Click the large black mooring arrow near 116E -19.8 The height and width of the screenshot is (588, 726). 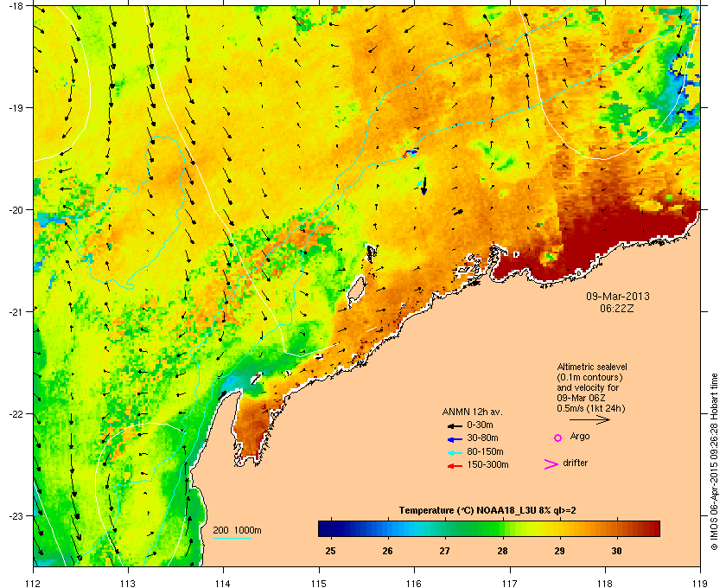click(x=423, y=186)
